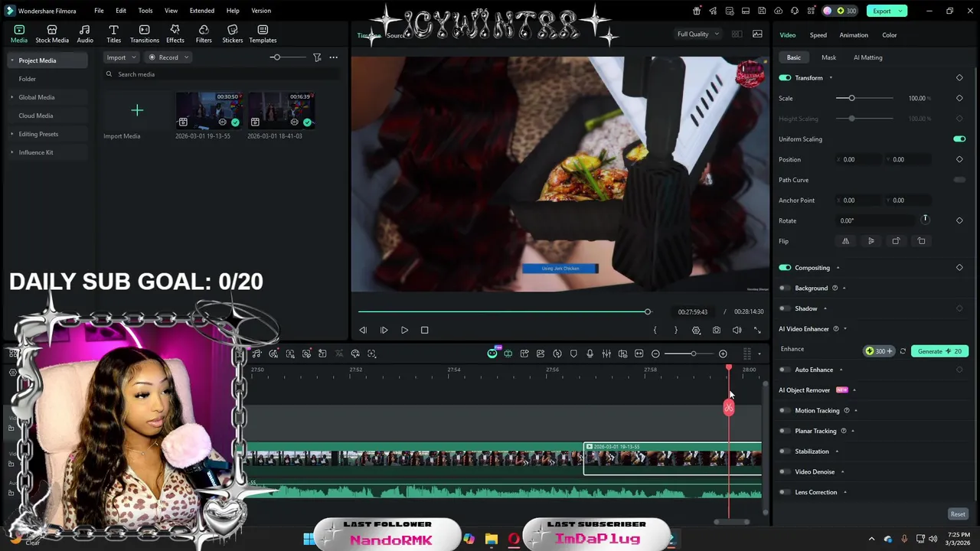Expand the Influence Kit item
980x551 pixels.
pos(11,152)
